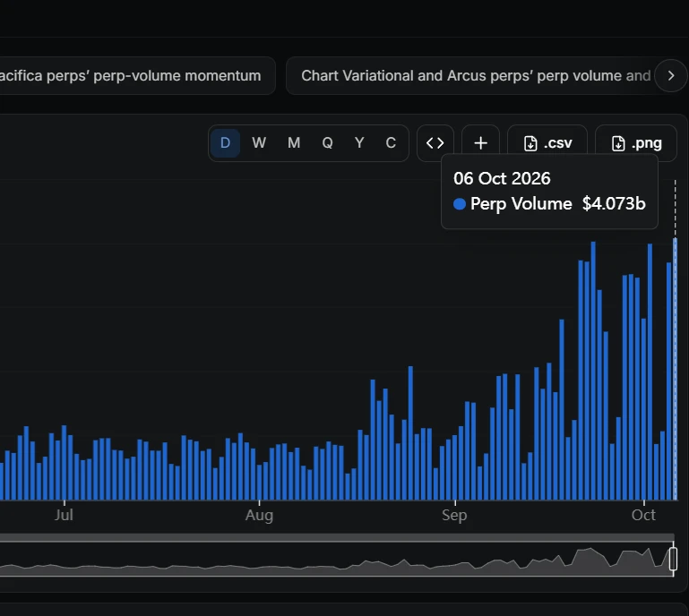Click the 06 Oct 2026 tooltip date

click(x=502, y=178)
